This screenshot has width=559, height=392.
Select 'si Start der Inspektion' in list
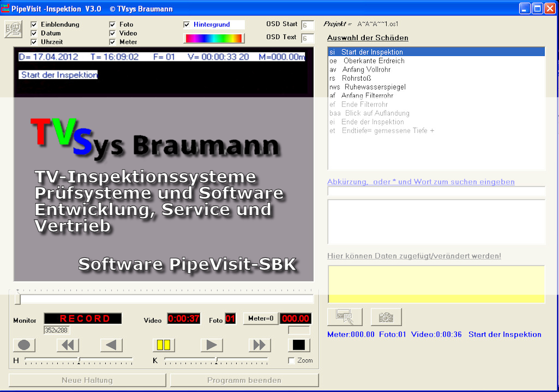coord(436,52)
